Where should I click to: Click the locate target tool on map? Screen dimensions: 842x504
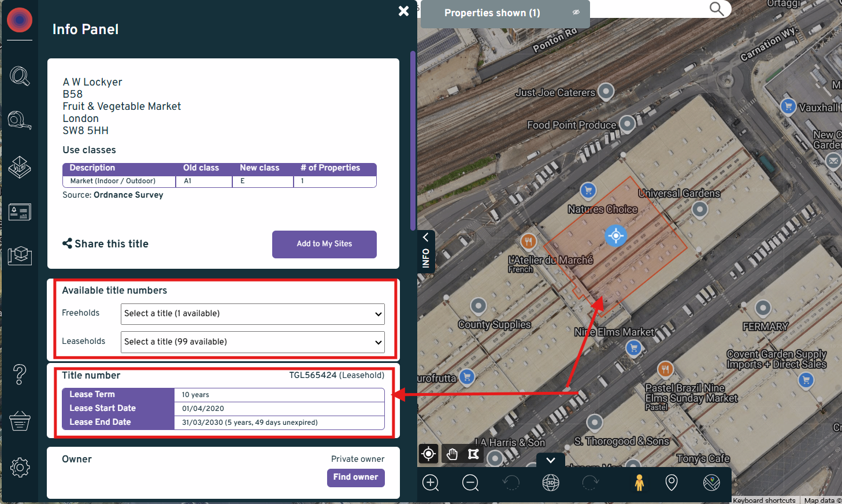429,454
